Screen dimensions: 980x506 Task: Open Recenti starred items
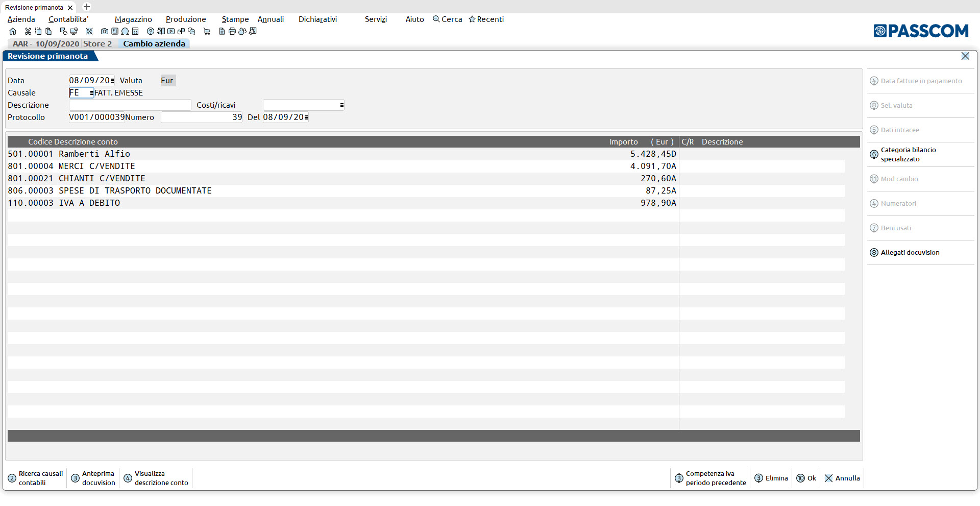(x=486, y=19)
